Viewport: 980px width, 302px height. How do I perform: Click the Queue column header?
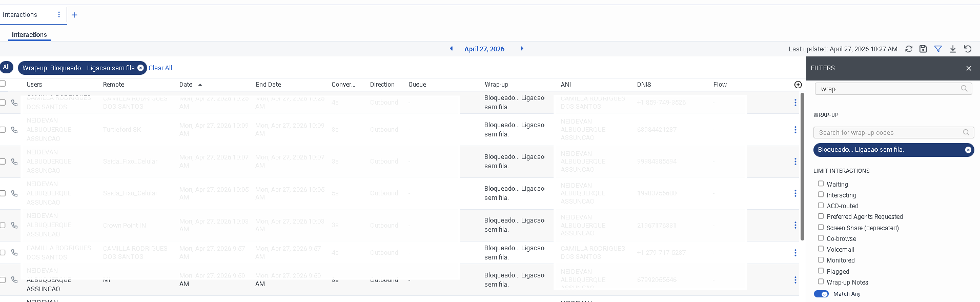[x=417, y=85]
